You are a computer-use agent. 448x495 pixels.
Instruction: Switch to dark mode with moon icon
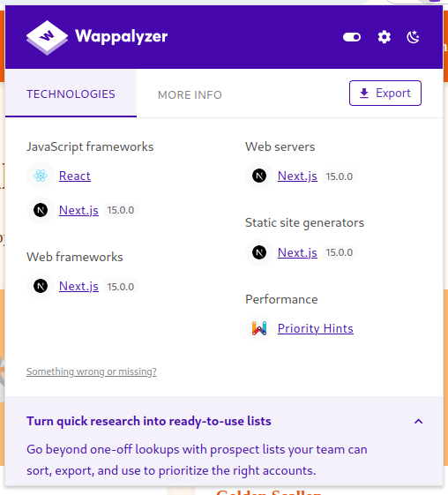tap(413, 37)
